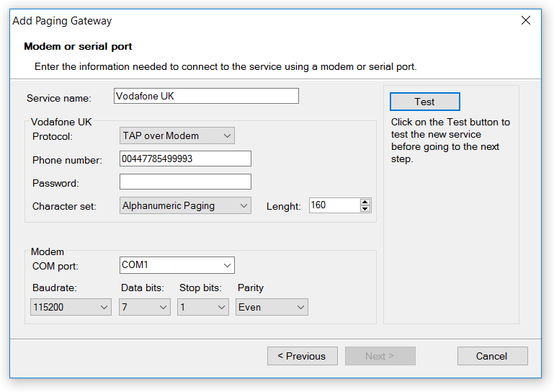
Task: Click the Service name text field
Action: 206,96
